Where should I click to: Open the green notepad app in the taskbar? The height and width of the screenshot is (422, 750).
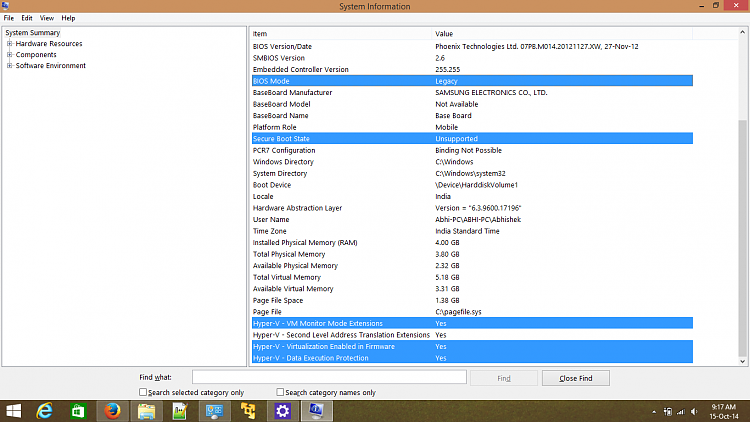(180, 411)
